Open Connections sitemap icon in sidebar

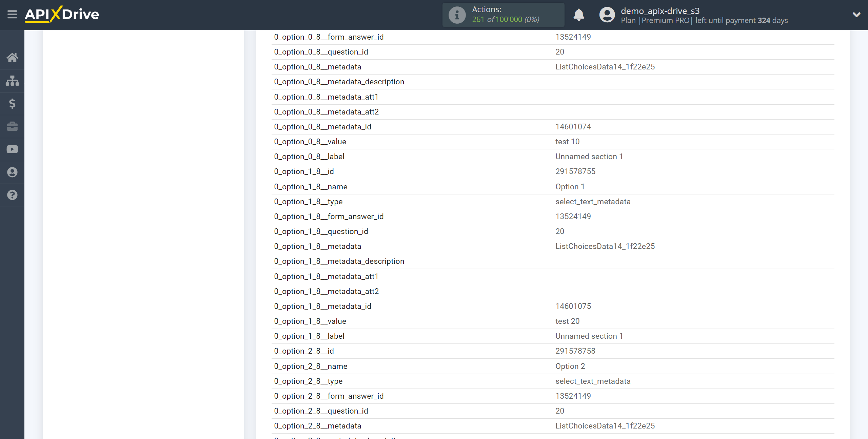[x=12, y=81]
